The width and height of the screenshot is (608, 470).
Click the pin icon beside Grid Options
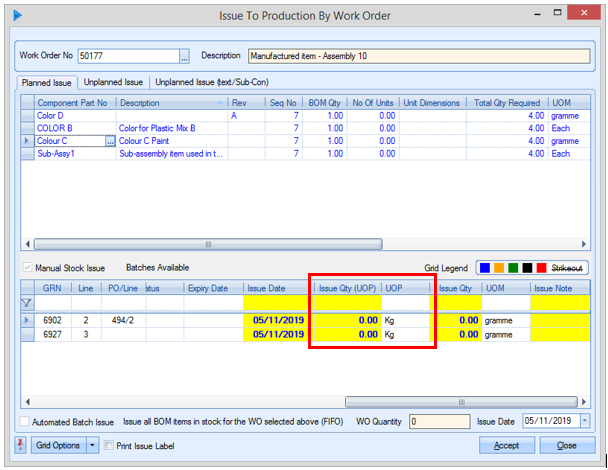(x=21, y=446)
